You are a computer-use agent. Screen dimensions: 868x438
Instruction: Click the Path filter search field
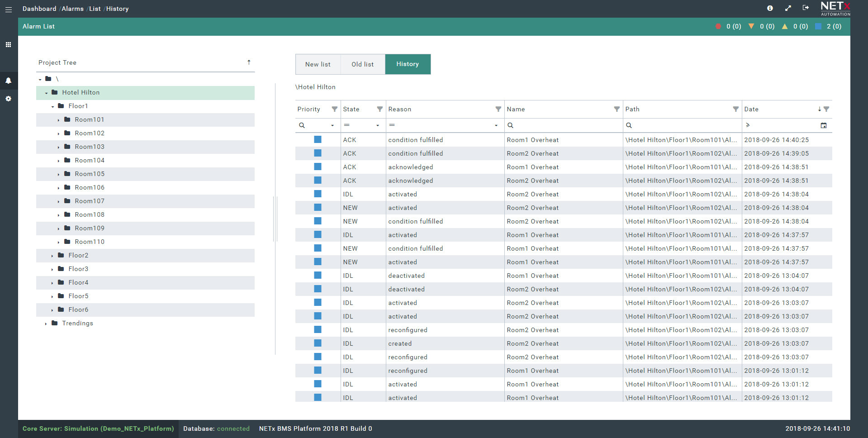(682, 125)
